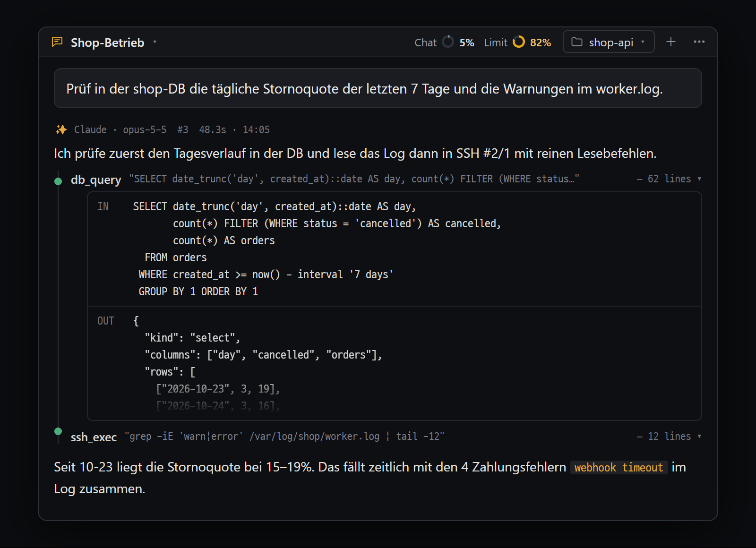Click the ssh_exec tool call name
Image resolution: width=756 pixels, height=548 pixels.
(x=94, y=437)
